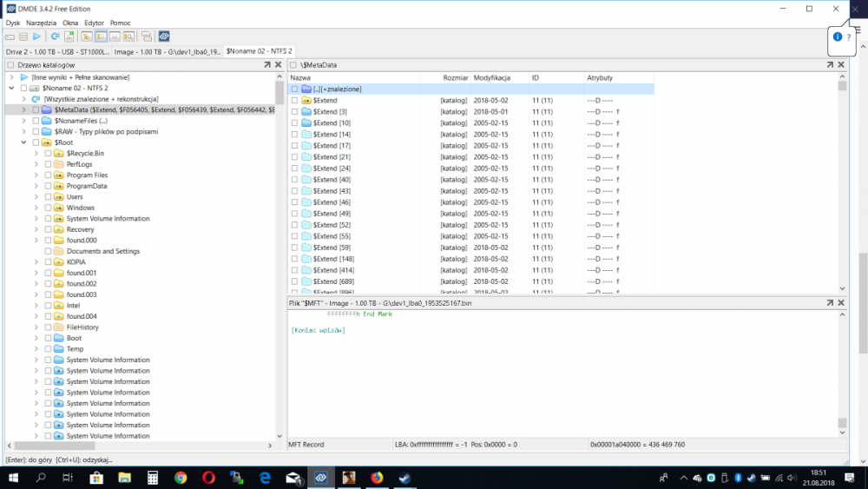This screenshot has height=489, width=868.
Task: Click the select drive toolbar icon
Action: (x=10, y=36)
